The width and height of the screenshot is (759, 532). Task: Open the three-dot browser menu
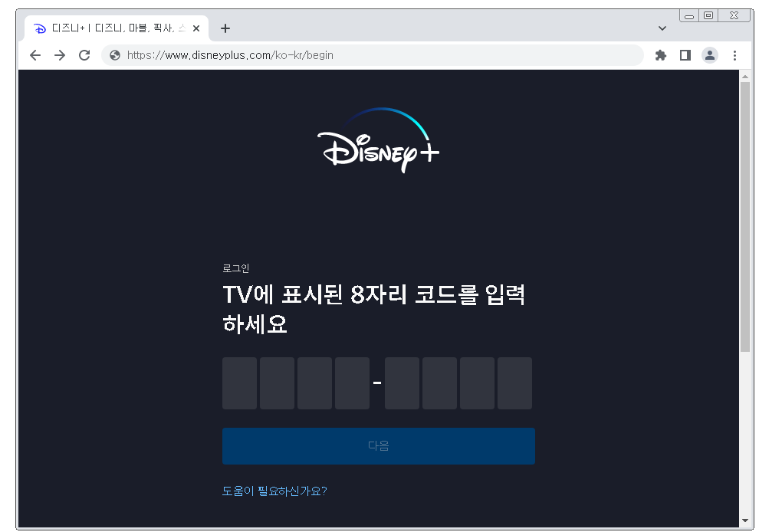(x=734, y=55)
